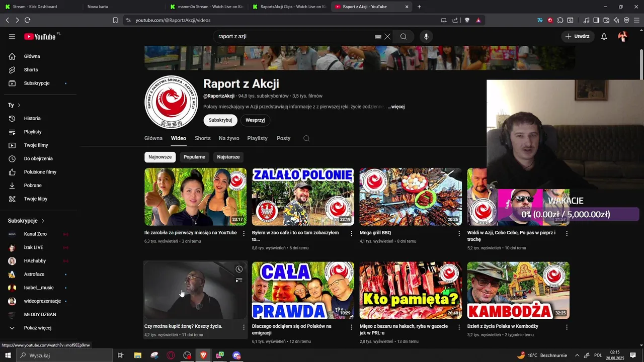The width and height of the screenshot is (644, 362).
Task: Switch to the Na żywo tab
Action: 229,138
